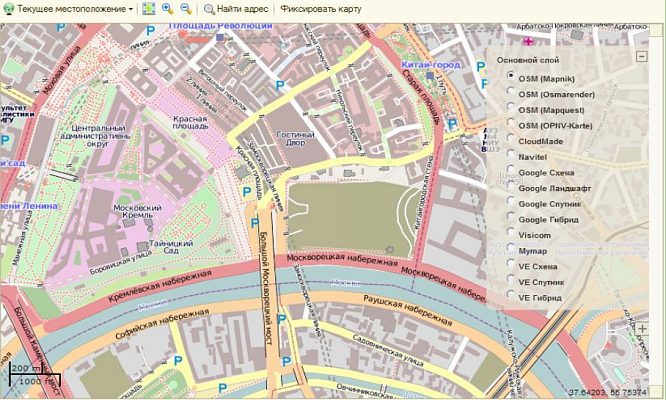This screenshot has height=400, width=666.
Task: Expand the overview map with plus button
Action: pos(644,328)
